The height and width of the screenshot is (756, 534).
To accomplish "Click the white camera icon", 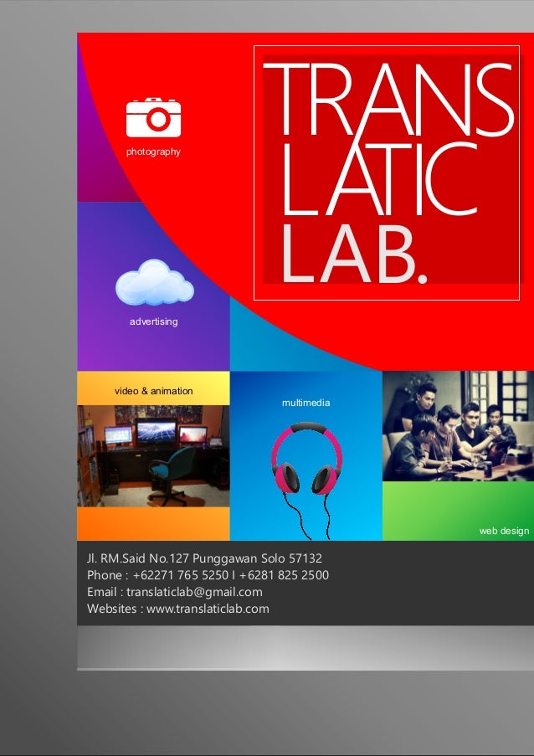I will (153, 118).
